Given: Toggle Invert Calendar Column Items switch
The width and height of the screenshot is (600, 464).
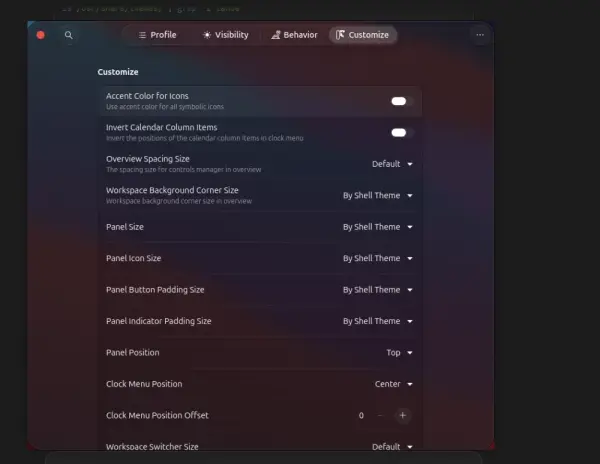Looking at the screenshot, I should (401, 132).
